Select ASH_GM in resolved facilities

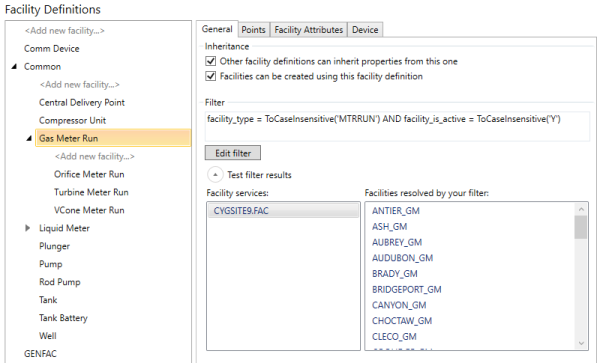point(390,226)
